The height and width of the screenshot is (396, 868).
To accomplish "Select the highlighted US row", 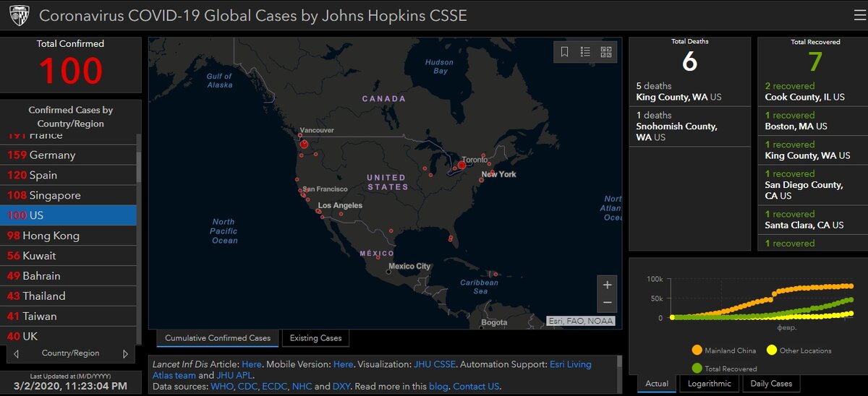I will (68, 215).
